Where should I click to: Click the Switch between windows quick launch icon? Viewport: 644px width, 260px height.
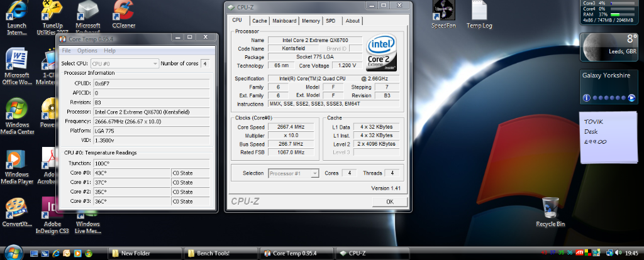[x=45, y=254]
